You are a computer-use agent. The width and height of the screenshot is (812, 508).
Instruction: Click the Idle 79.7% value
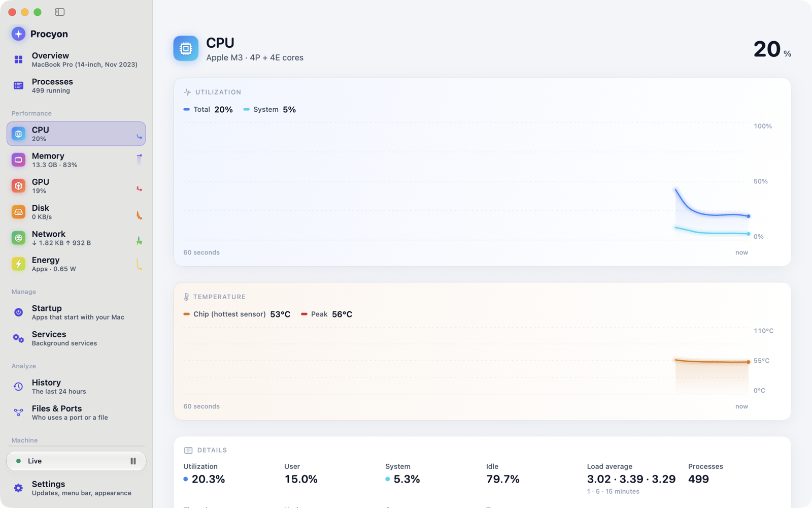coord(503,479)
